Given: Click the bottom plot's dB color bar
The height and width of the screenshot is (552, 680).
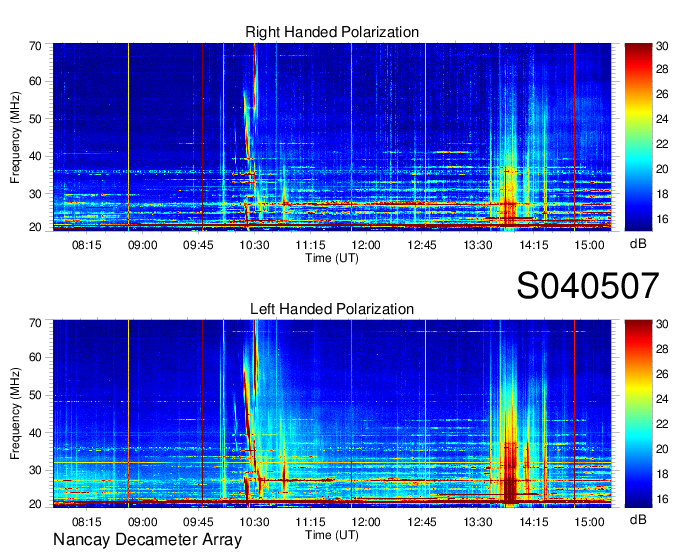Looking at the screenshot, I should tap(638, 414).
